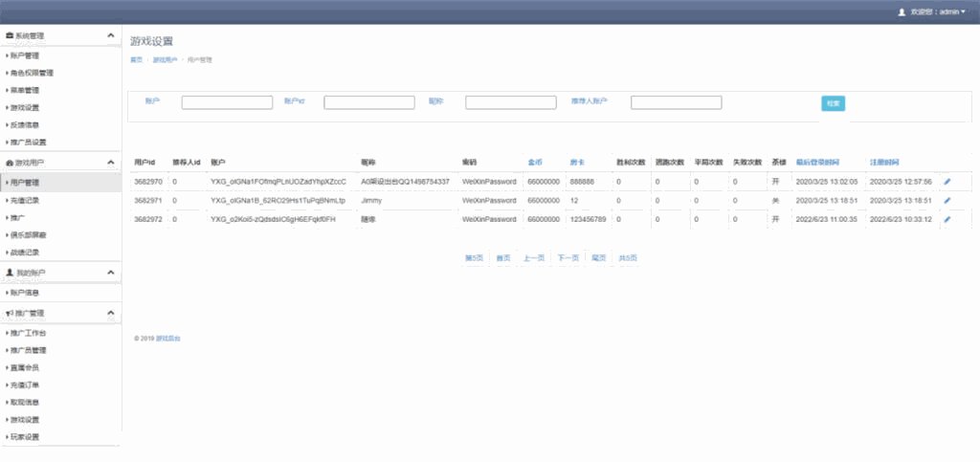This screenshot has width=980, height=462.
Task: Click the gamepad icon next to 游戏用户
Action: click(x=10, y=164)
